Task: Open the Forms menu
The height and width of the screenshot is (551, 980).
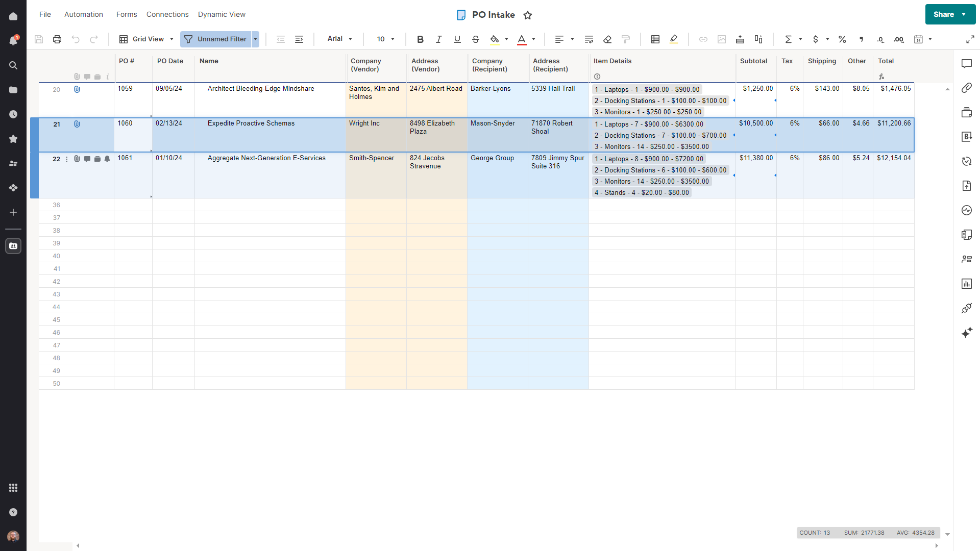Action: [126, 14]
